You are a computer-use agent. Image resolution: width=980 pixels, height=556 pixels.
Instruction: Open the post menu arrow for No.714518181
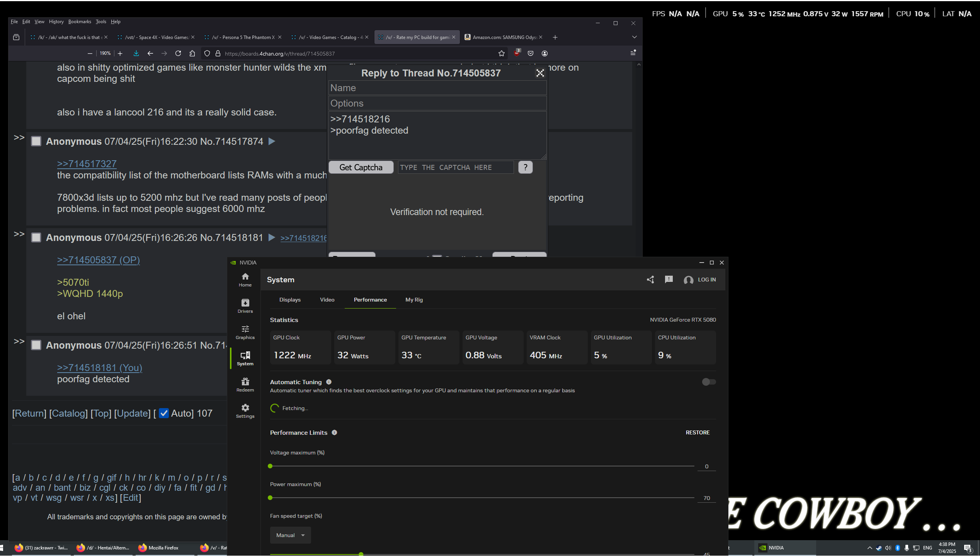[272, 237]
